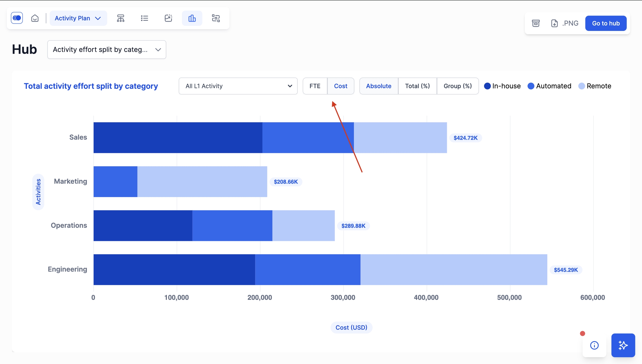
Task: Open the info circle button
Action: click(x=594, y=345)
